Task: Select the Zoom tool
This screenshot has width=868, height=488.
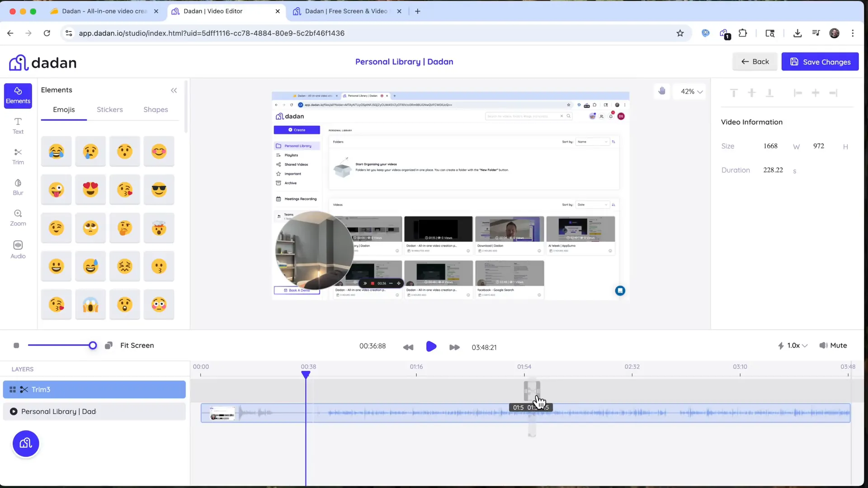Action: coord(18,218)
